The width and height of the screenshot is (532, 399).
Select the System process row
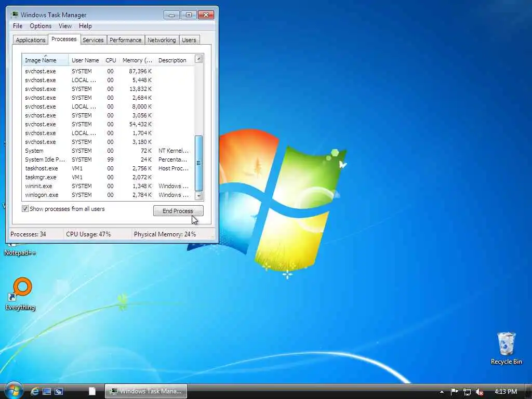(x=109, y=151)
